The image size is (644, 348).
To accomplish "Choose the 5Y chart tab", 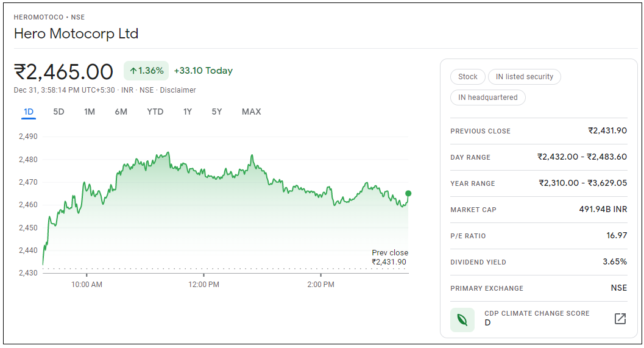I will pyautogui.click(x=217, y=112).
